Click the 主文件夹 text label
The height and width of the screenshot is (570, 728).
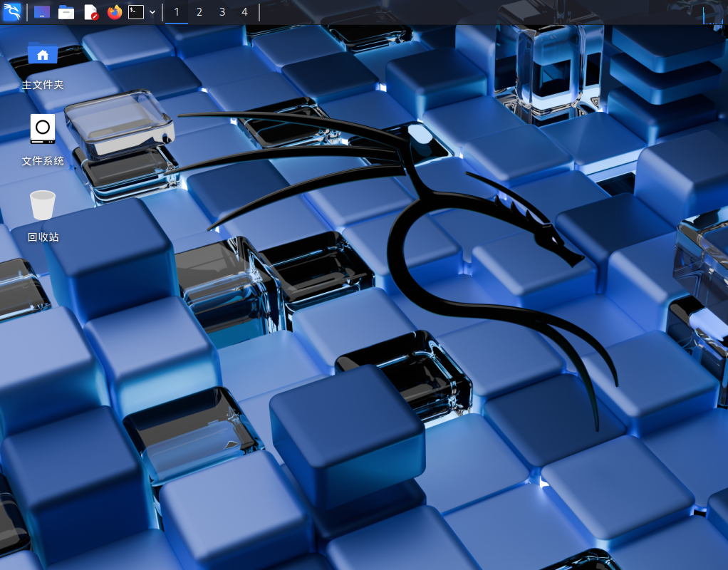[x=43, y=85]
